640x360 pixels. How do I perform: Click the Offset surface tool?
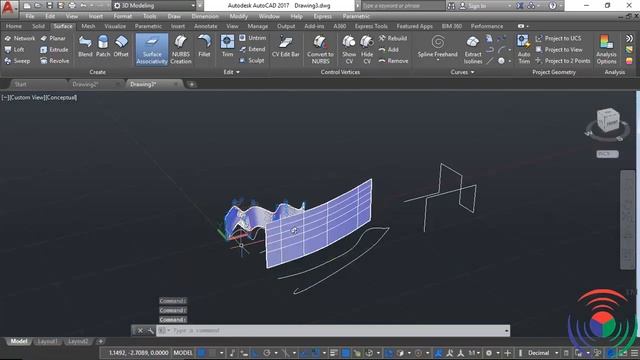click(x=121, y=46)
